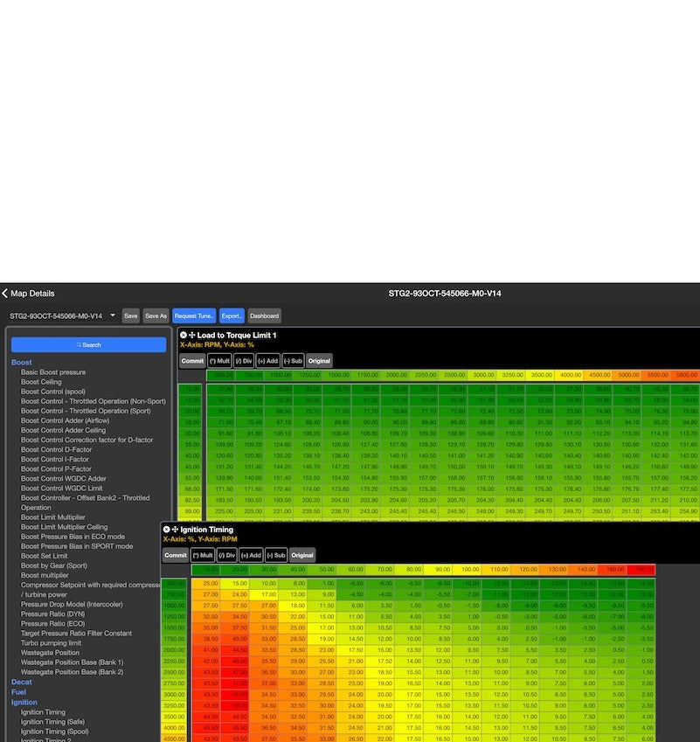The height and width of the screenshot is (742, 700).
Task: Click the move handle icon on Ignition Timing
Action: (x=176, y=530)
